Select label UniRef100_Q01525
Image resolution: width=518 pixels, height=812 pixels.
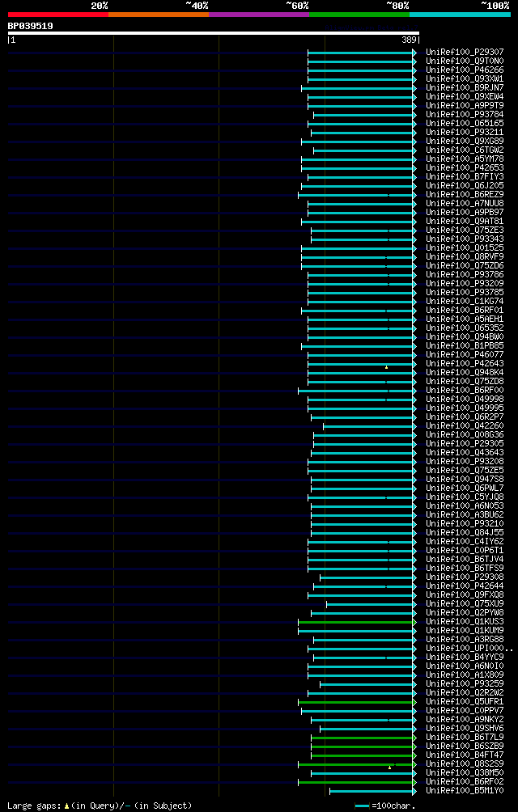coord(465,248)
